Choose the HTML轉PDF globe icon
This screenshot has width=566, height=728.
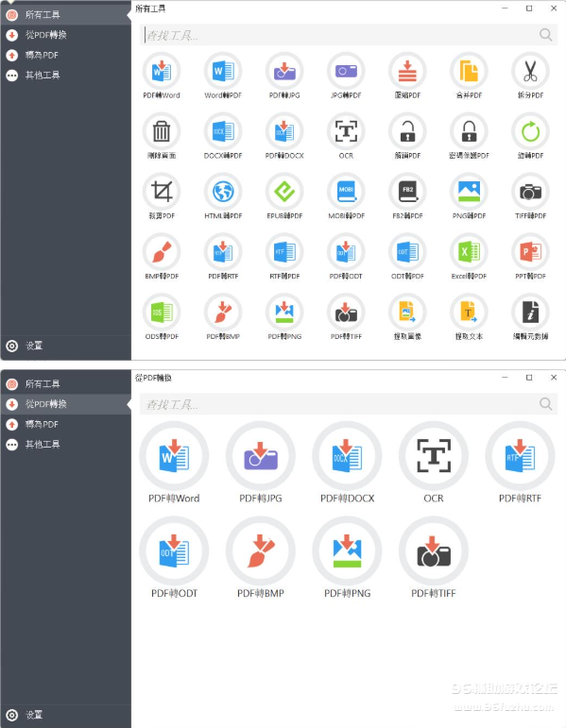(x=223, y=192)
